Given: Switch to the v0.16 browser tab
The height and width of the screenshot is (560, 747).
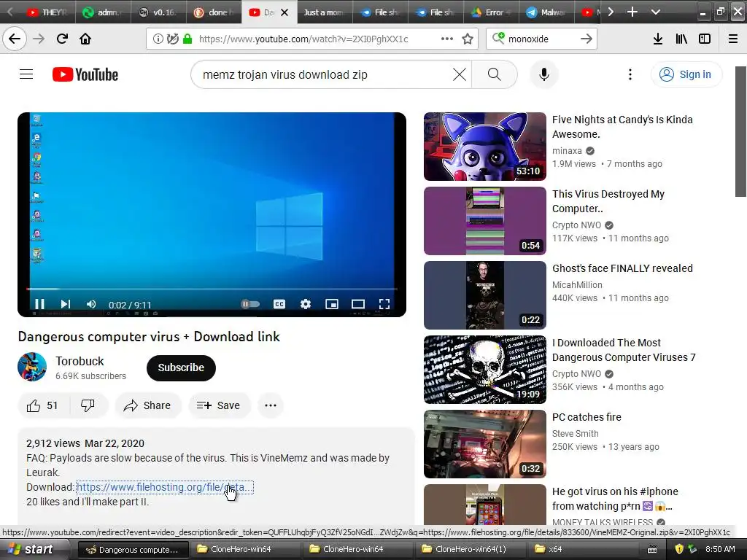Looking at the screenshot, I should [158, 12].
